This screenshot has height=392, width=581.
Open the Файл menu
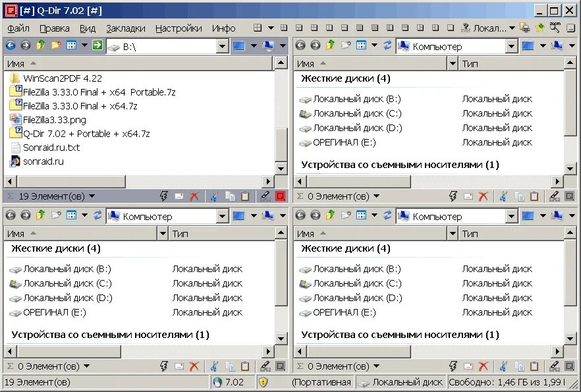[x=18, y=28]
